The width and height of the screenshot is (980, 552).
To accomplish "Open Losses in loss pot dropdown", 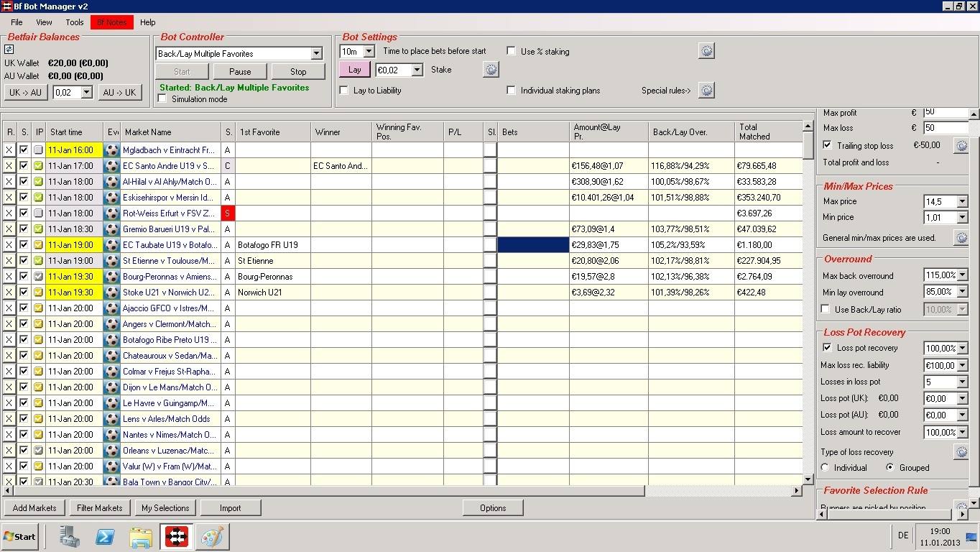I will (x=962, y=382).
